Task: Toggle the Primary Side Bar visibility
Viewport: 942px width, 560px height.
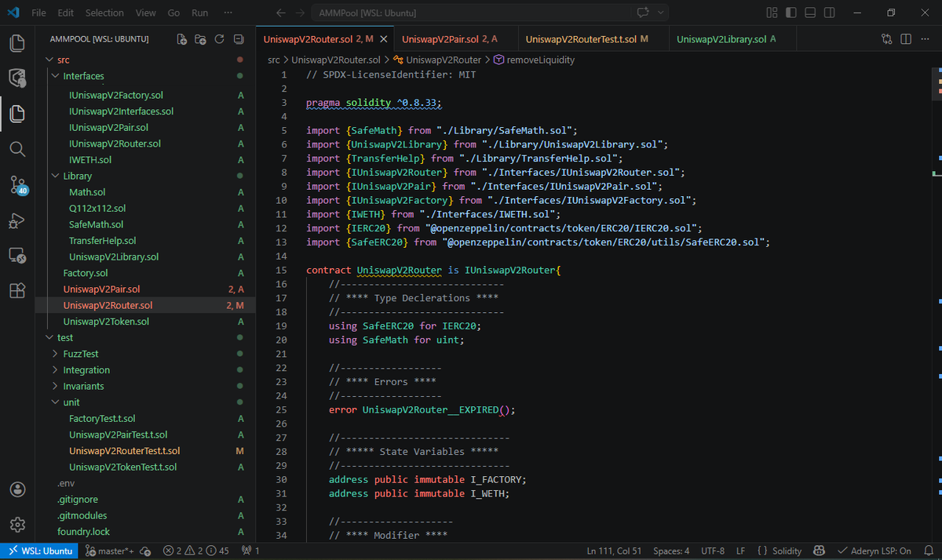Action: click(x=791, y=13)
